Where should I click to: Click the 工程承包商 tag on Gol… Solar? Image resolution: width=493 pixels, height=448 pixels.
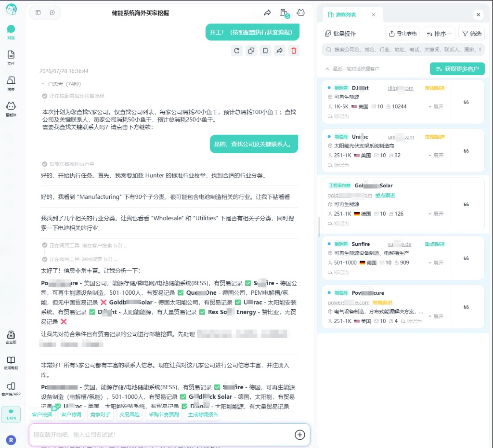(x=339, y=185)
